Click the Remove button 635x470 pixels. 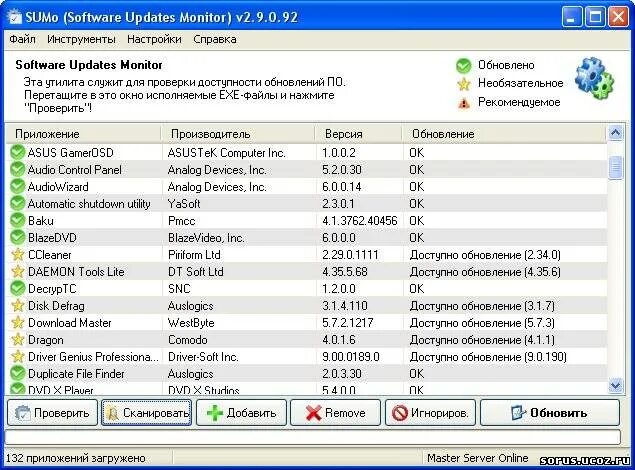(335, 413)
